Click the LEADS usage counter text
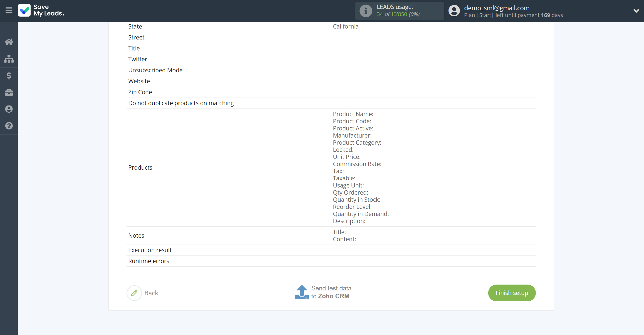The height and width of the screenshot is (335, 644). (x=398, y=14)
